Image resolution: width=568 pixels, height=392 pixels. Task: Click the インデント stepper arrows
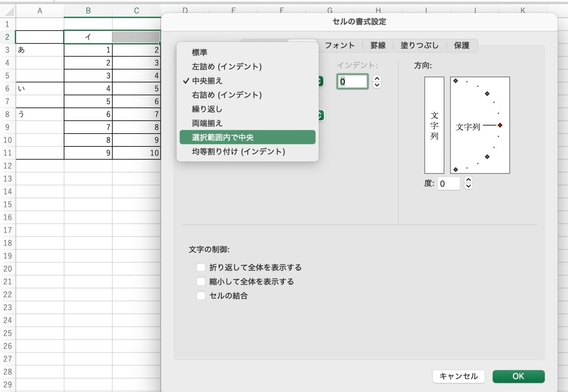[x=377, y=82]
